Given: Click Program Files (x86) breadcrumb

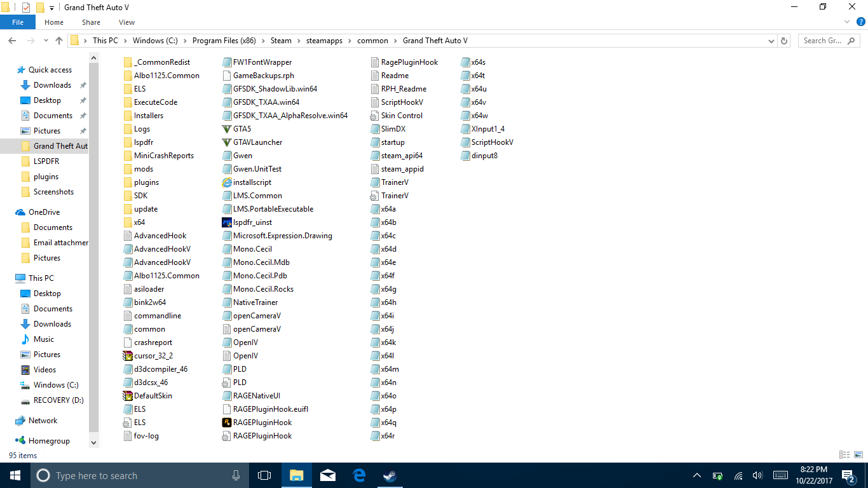Looking at the screenshot, I should pos(224,41).
